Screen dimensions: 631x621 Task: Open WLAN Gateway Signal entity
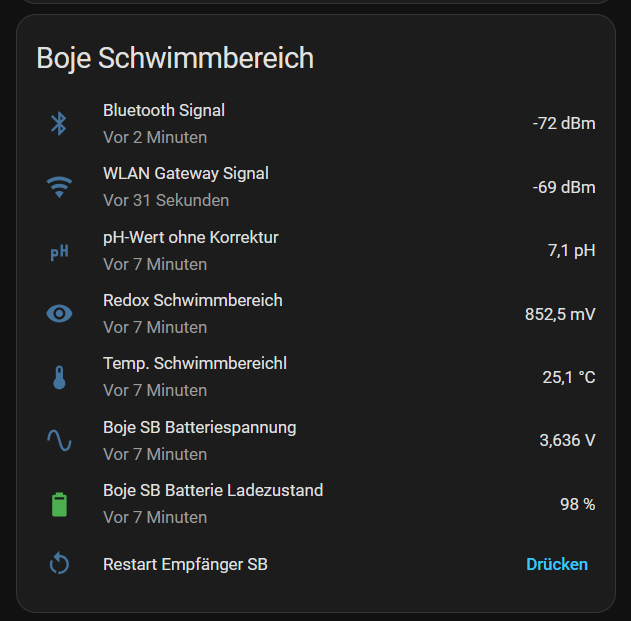coord(186,173)
